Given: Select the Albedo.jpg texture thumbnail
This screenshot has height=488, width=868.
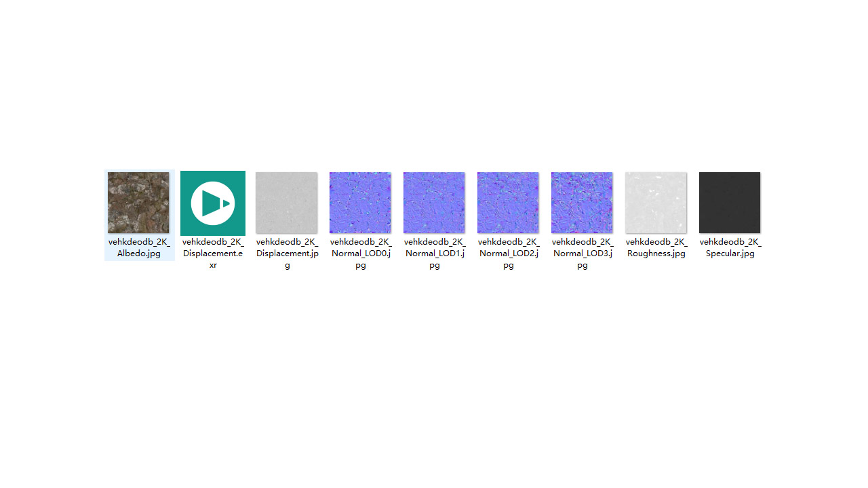Looking at the screenshot, I should 138,203.
